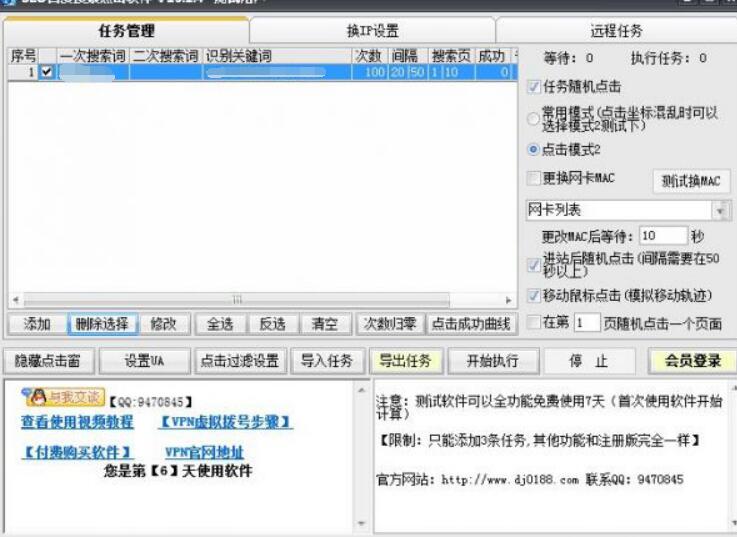Select the 常用模式 radio button
Image resolution: width=737 pixels, height=537 pixels.
click(534, 119)
